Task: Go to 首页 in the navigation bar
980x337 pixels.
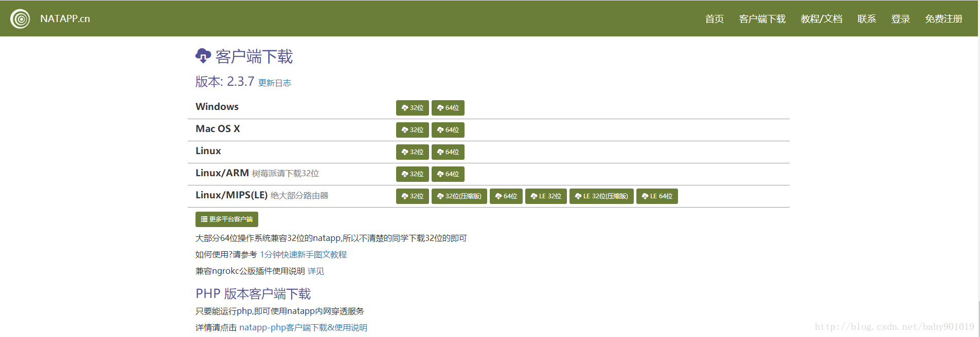Action: (x=714, y=19)
